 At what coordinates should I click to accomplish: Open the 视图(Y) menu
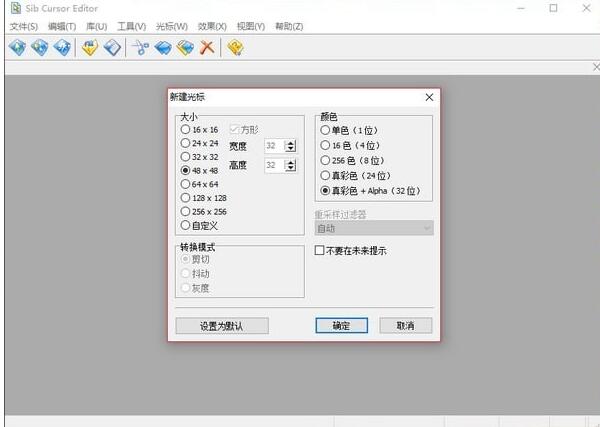[251, 26]
